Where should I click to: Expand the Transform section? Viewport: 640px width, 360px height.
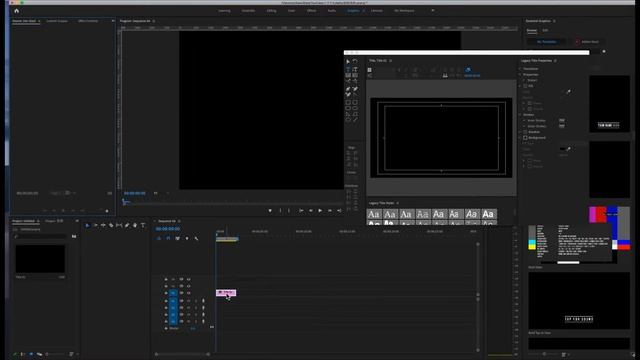point(520,69)
